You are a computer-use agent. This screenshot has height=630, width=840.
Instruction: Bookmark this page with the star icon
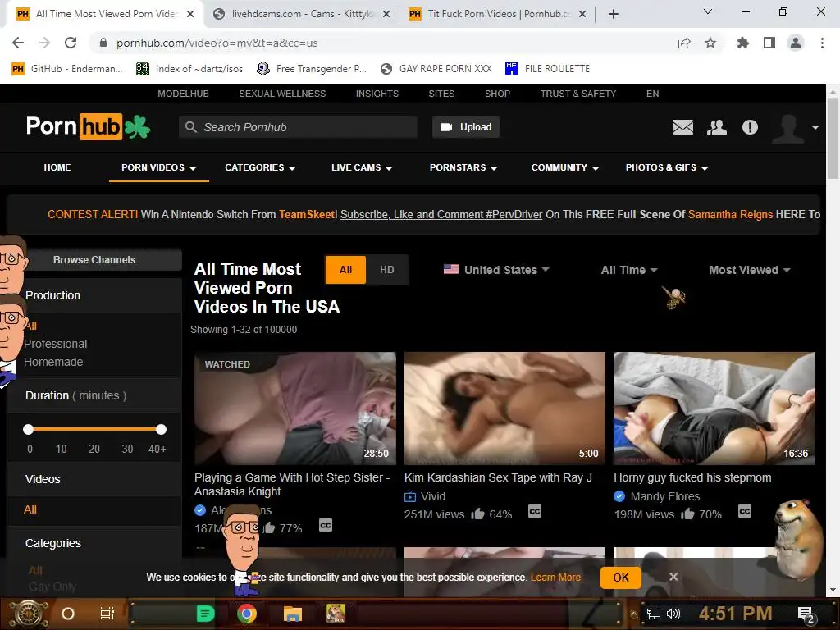click(710, 43)
